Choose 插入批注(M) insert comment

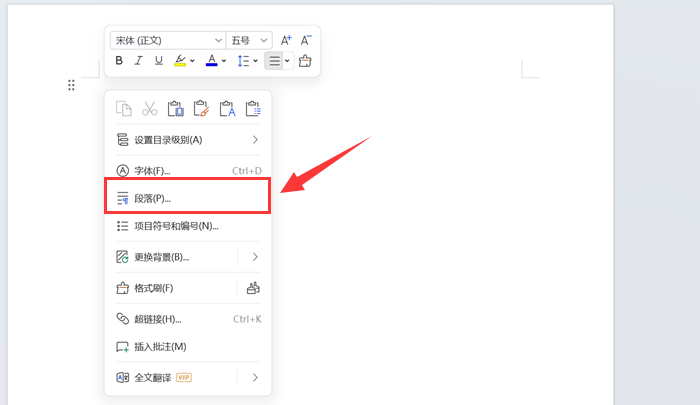[188, 347]
